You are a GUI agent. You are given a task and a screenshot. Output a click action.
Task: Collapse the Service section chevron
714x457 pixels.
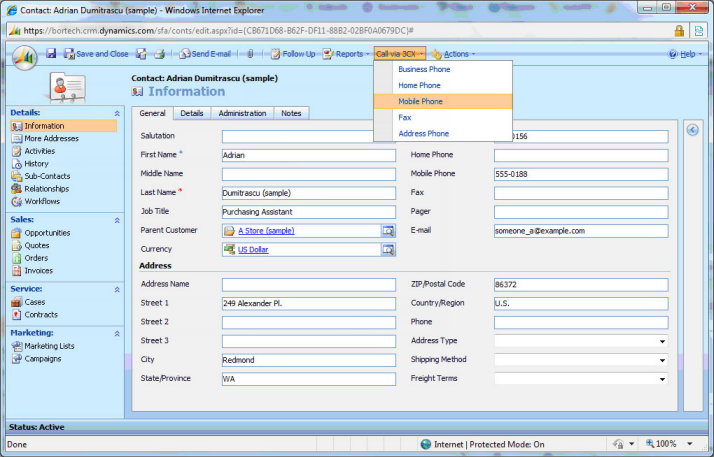click(x=117, y=289)
